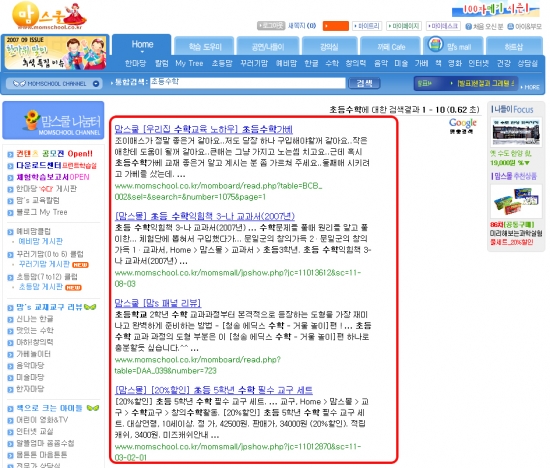Open the 초등수학가베 search result title

pos(204,129)
